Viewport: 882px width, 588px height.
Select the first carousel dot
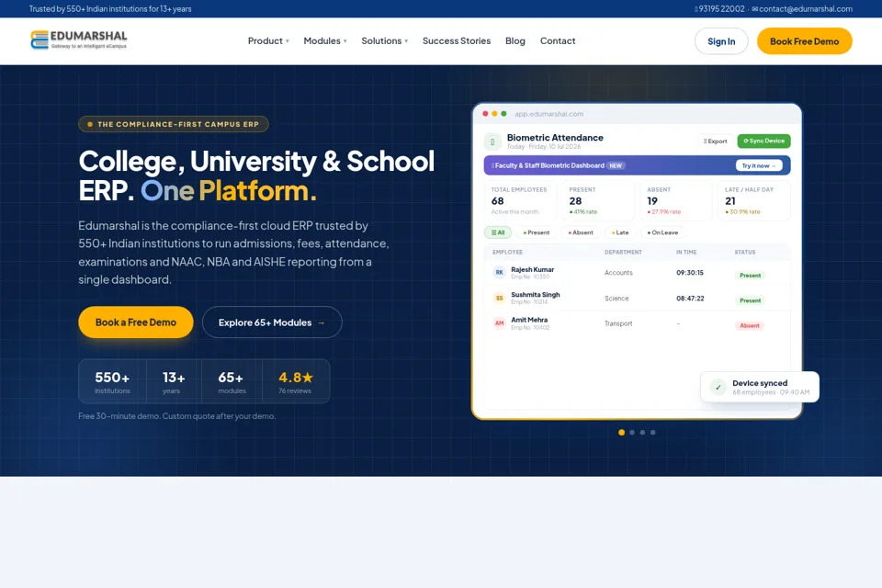(622, 432)
